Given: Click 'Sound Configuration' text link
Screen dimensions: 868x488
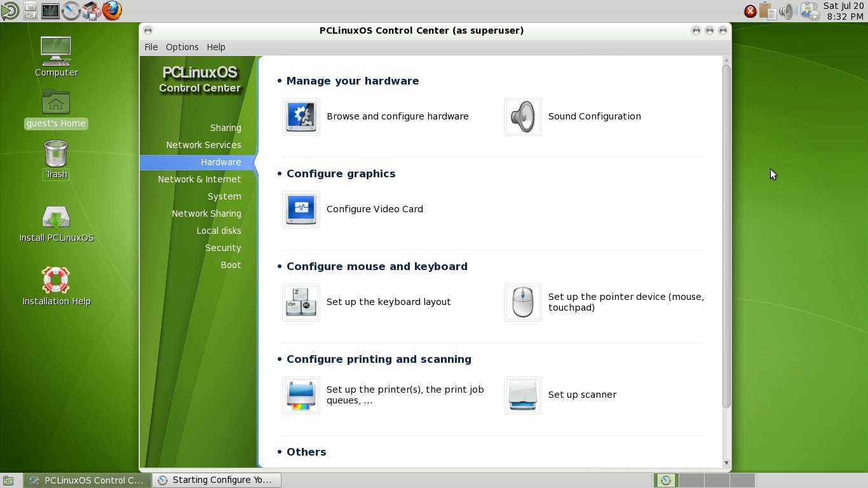Looking at the screenshot, I should click(595, 116).
